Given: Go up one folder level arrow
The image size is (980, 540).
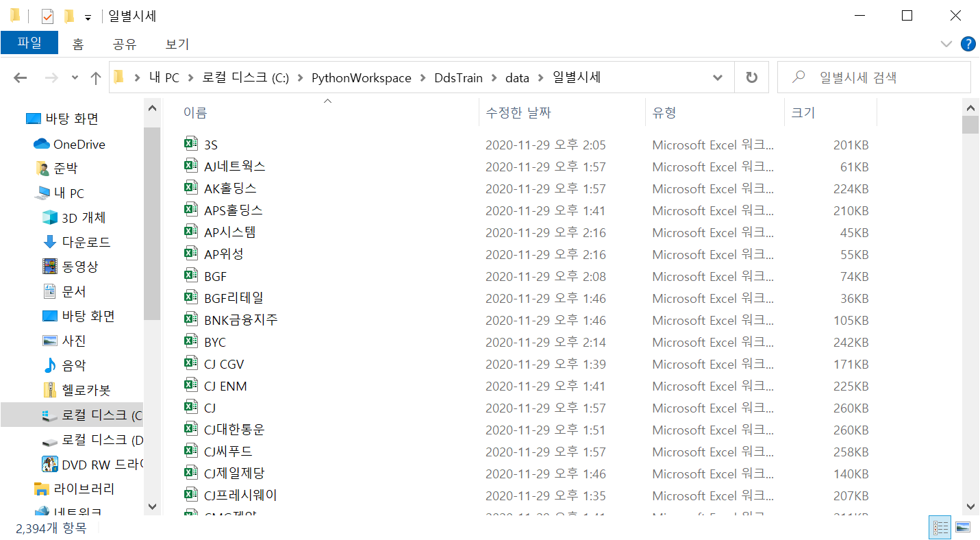Looking at the screenshot, I should click(x=96, y=78).
